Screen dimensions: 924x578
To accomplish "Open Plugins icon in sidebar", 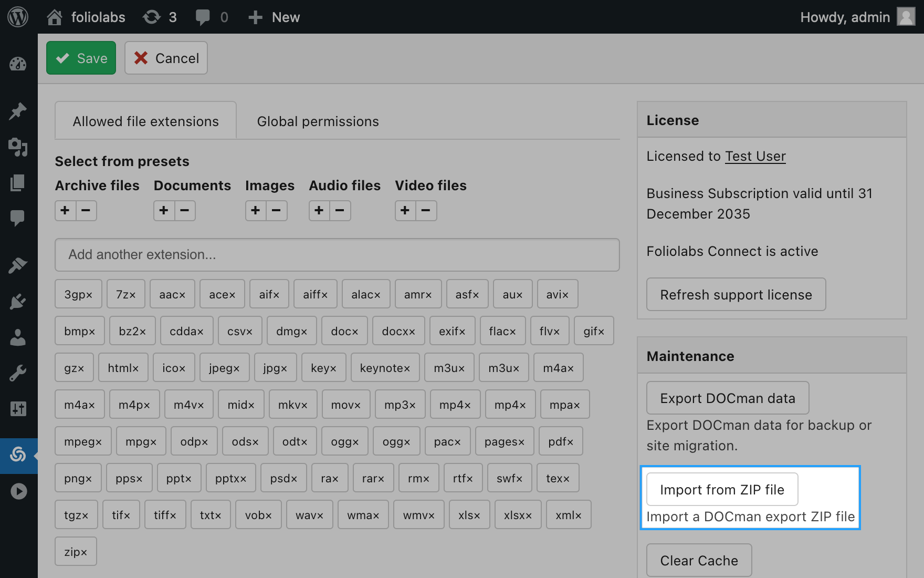I will (x=18, y=302).
